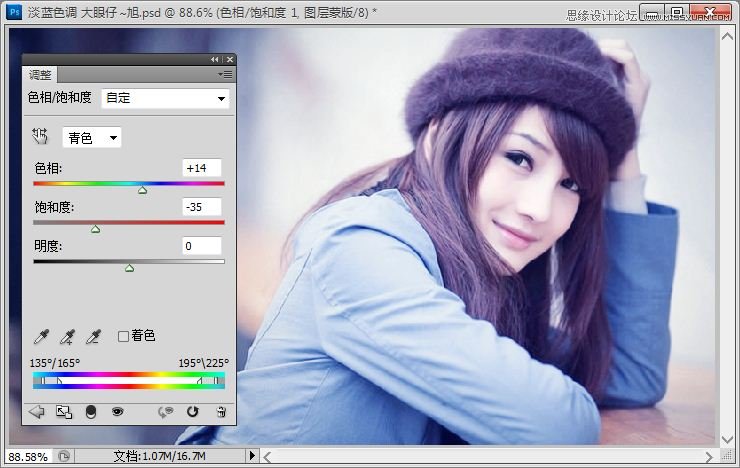Click the document size text 文档:1.07M/16.7M
740x468 pixels.
click(x=160, y=456)
